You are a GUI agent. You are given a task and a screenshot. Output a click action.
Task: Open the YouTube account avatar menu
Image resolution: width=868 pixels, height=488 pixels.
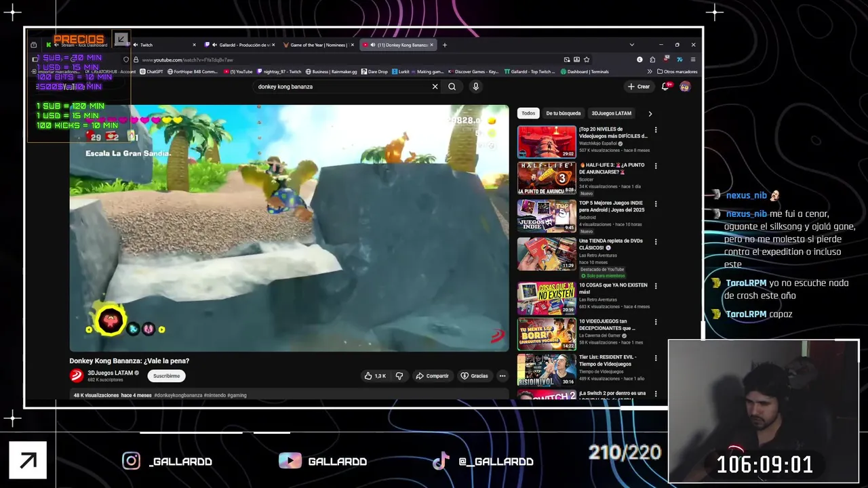[x=685, y=86]
